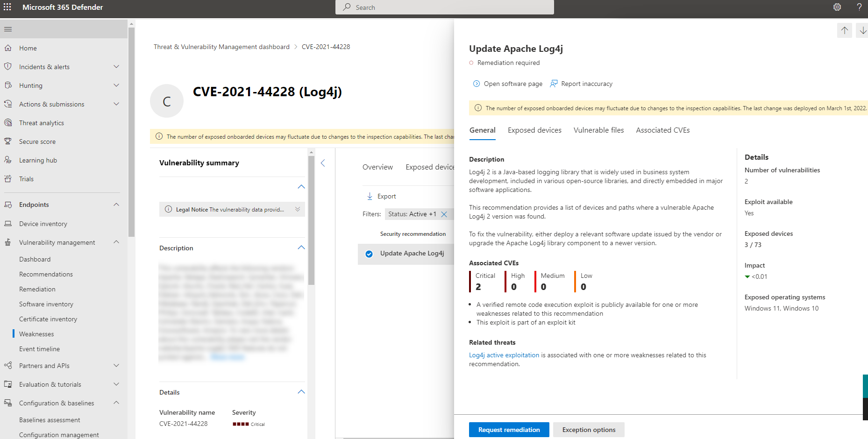Open the settings gear icon

coord(837,7)
